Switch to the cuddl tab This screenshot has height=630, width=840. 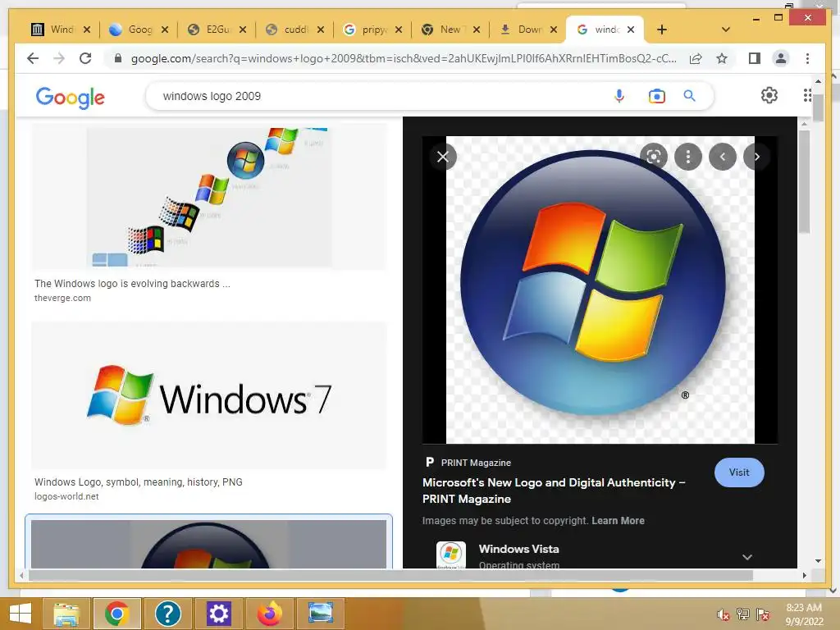pos(288,30)
